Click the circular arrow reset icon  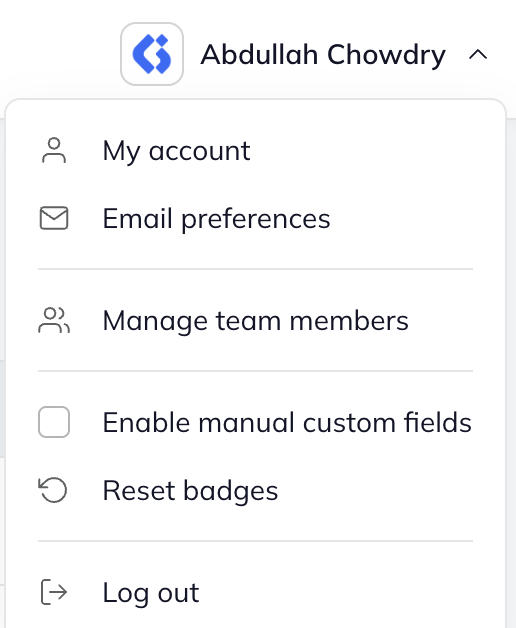click(53, 490)
